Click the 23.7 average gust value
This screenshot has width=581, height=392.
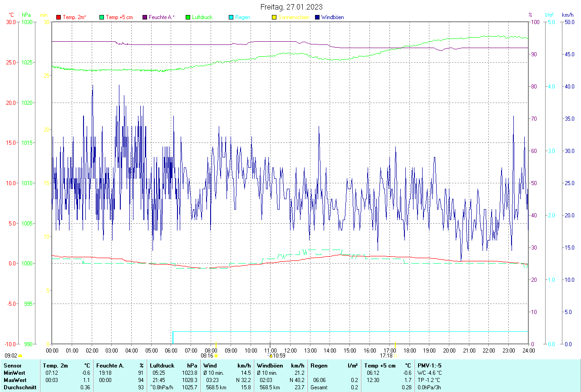300,387
